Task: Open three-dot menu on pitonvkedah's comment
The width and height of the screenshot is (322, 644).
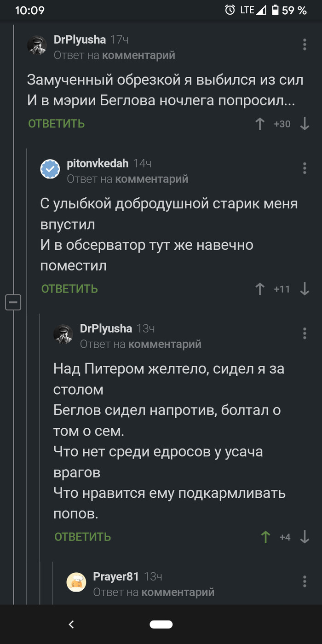Action: pyautogui.click(x=305, y=168)
